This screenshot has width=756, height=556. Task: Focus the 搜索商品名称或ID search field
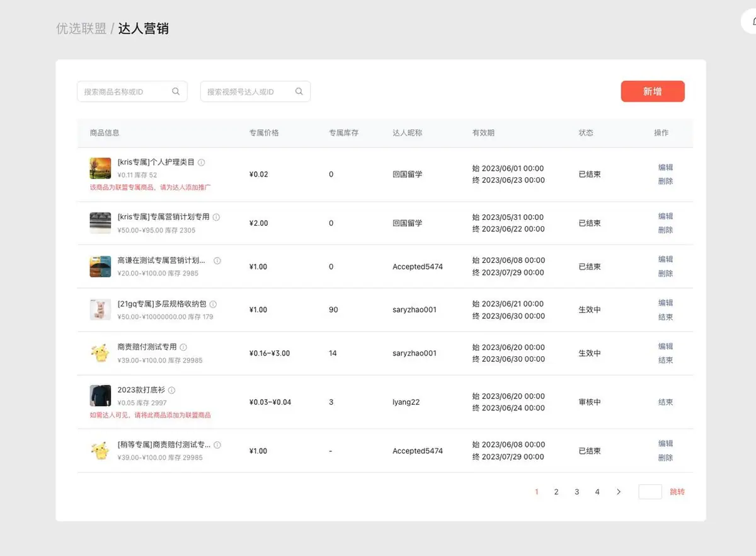click(x=132, y=91)
